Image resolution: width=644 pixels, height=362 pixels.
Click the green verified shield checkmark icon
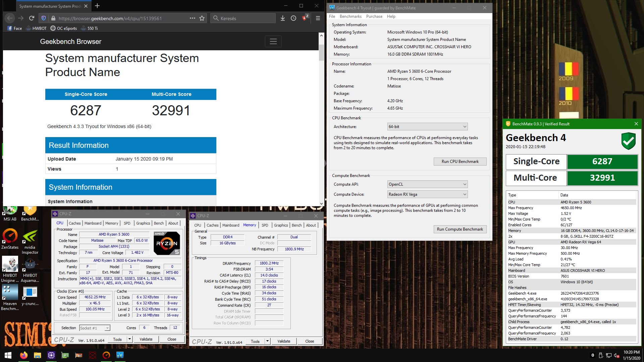628,141
